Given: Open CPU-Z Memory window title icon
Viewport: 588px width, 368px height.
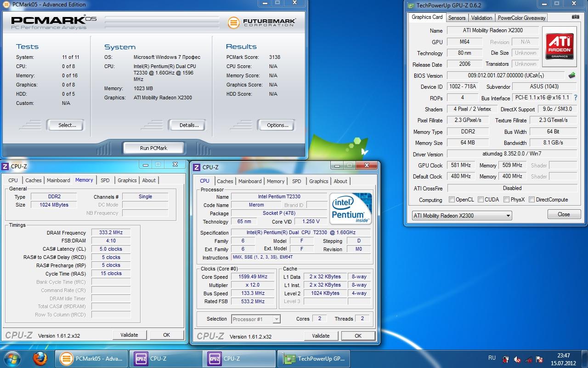Looking at the screenshot, I should [6, 166].
